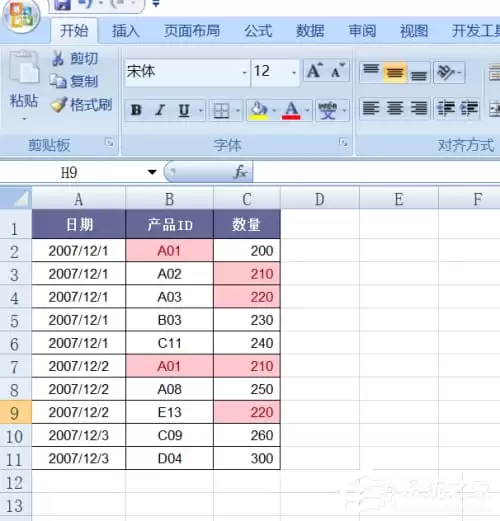Switch to the 插入 ribbon tab

coord(125,31)
